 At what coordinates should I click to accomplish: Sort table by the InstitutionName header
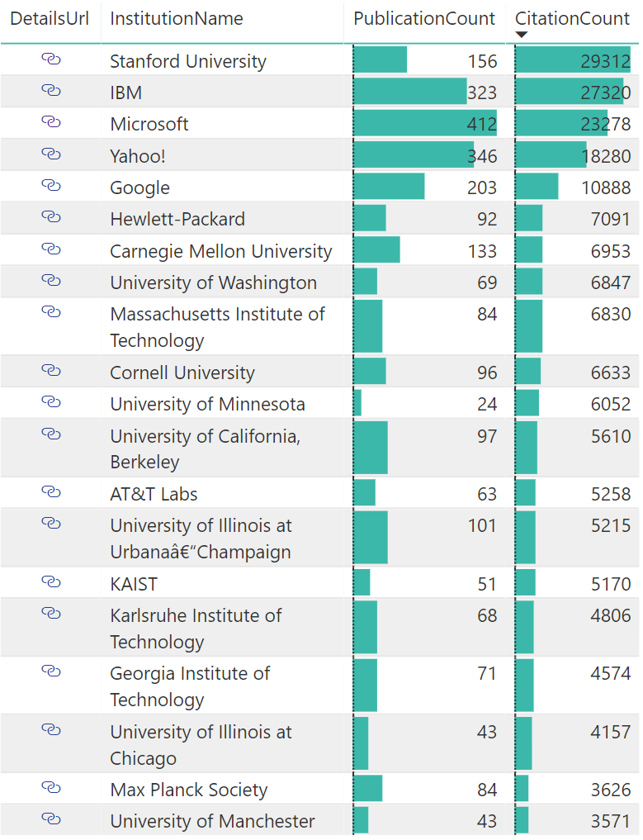[x=176, y=18]
